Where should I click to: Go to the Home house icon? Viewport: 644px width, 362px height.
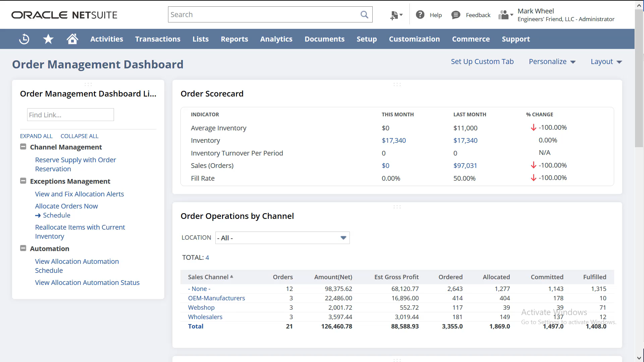[72, 39]
